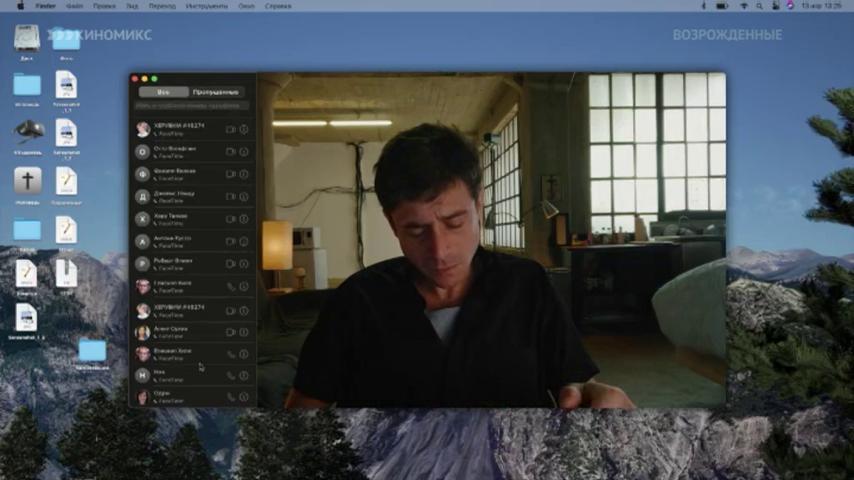This screenshot has height=480, width=854.
Task: Select the "Все" calls tab
Action: point(163,92)
